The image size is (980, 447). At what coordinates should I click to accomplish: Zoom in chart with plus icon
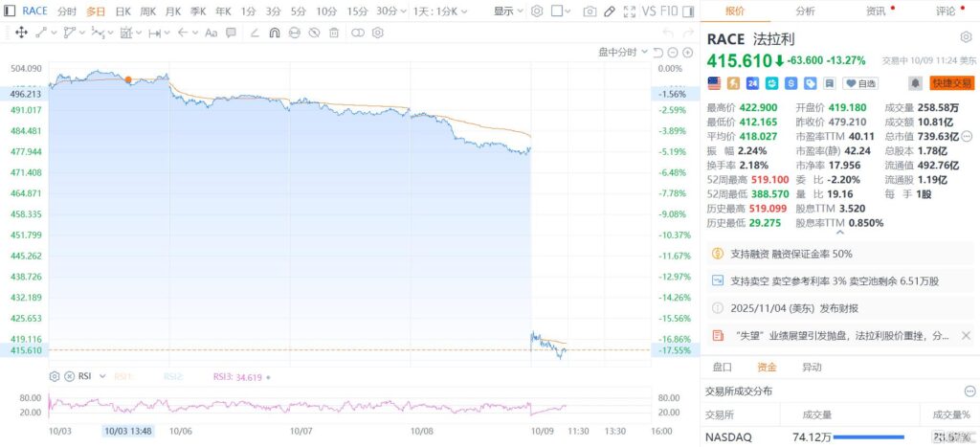[689, 52]
